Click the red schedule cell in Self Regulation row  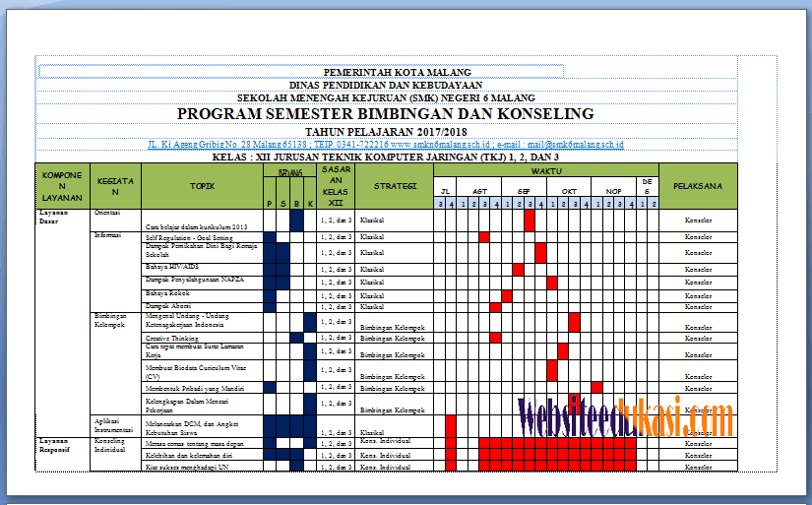tap(484, 237)
